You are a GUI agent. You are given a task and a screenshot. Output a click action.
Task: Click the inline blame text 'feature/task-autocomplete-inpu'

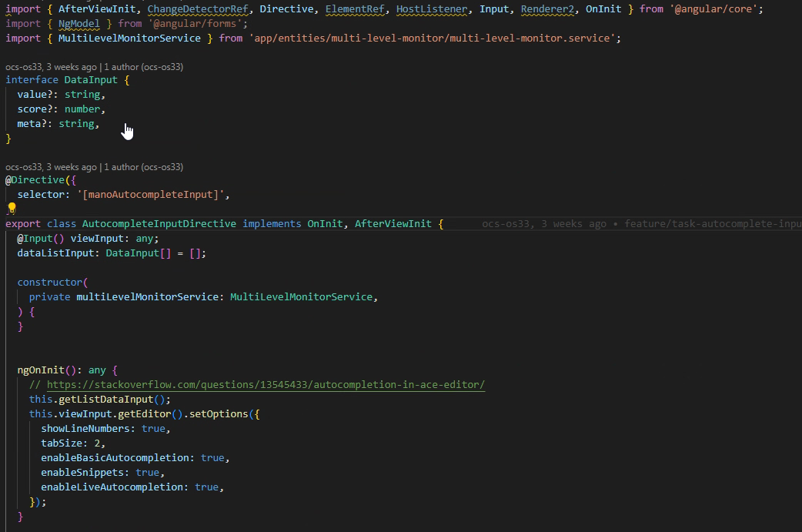click(713, 224)
